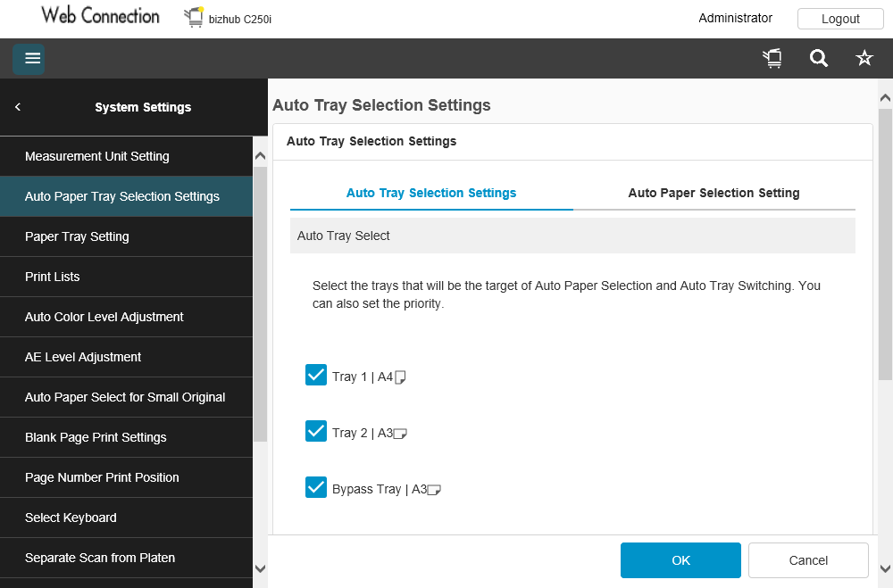The image size is (893, 588).
Task: Uncheck the Tray 1 A4 checkbox
Action: 316,376
